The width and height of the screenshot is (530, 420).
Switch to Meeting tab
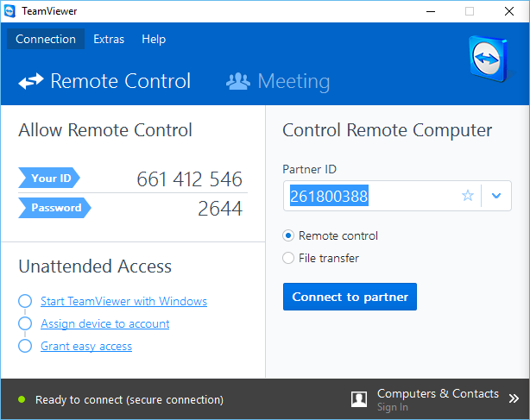pyautogui.click(x=278, y=81)
